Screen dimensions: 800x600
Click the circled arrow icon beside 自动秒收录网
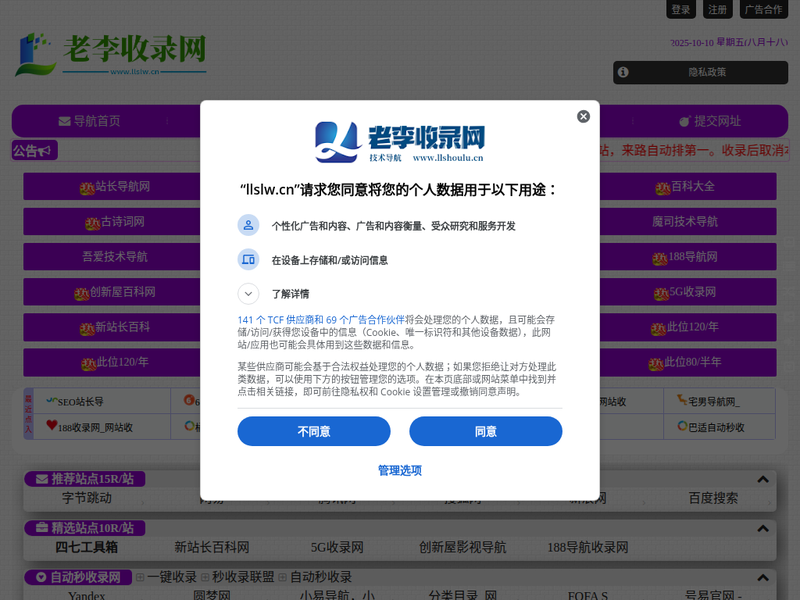42,577
